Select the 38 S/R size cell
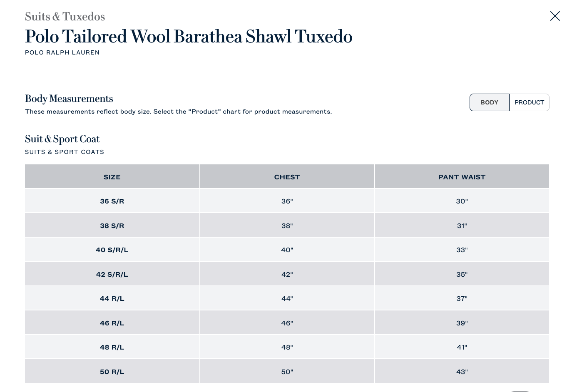572x392 pixels. tap(112, 226)
